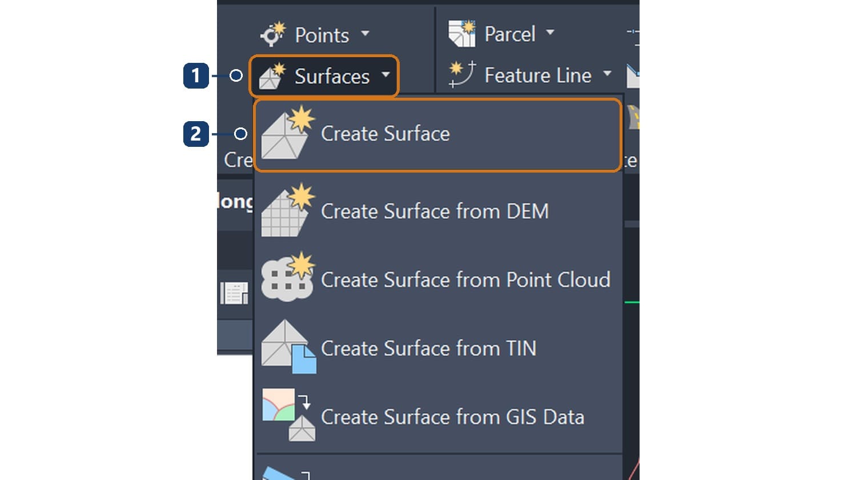Select Create Surface from GIS Data
Screen dimensions: 868x480
437,417
